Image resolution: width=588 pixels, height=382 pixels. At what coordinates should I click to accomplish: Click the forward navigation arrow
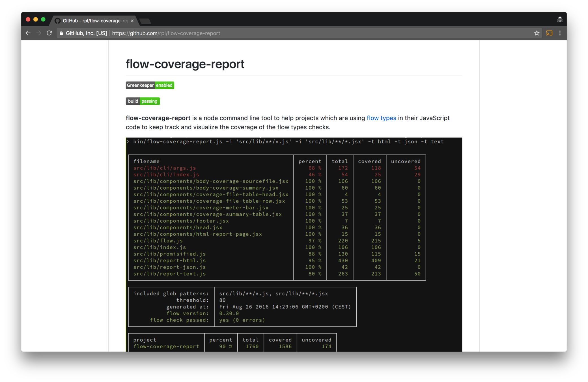click(39, 33)
